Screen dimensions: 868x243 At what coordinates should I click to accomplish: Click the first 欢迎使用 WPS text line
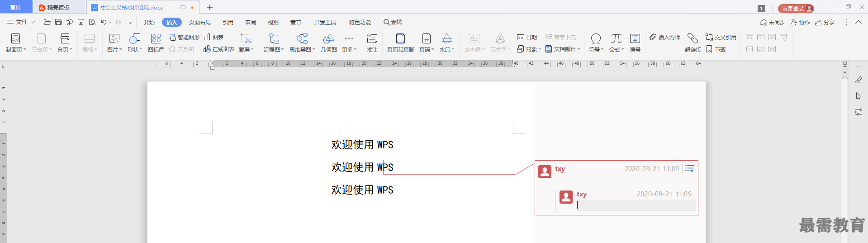[362, 145]
